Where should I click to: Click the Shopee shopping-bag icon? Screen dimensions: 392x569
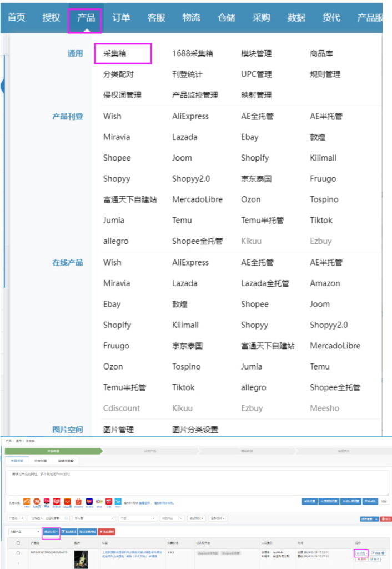tap(78, 502)
